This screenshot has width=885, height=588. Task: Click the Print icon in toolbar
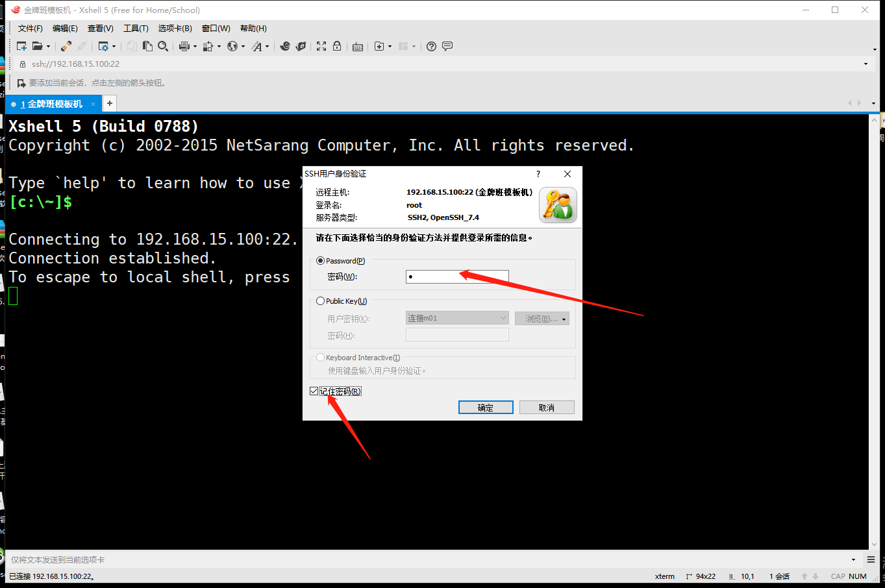tap(184, 46)
